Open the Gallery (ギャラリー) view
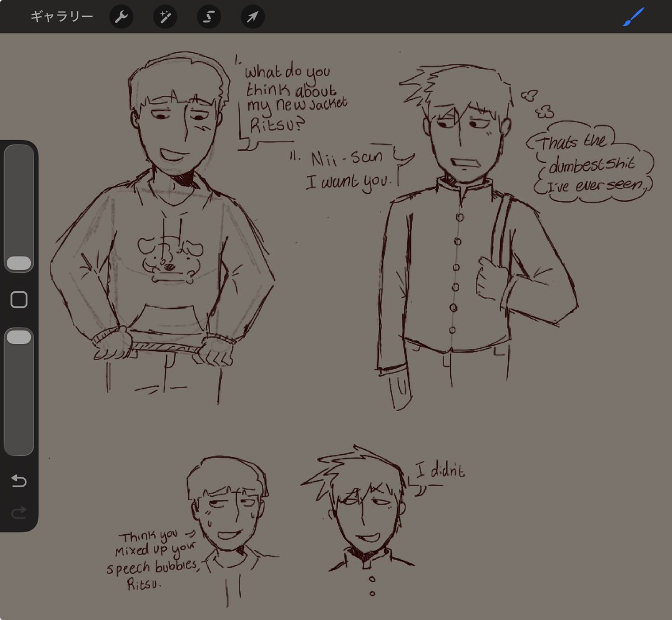Screen dimensions: 672x620 pyautogui.click(x=62, y=17)
